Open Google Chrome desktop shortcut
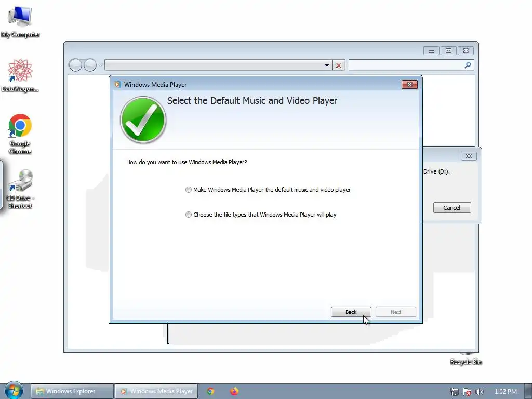Image resolution: width=532 pixels, height=399 pixels. (20, 134)
